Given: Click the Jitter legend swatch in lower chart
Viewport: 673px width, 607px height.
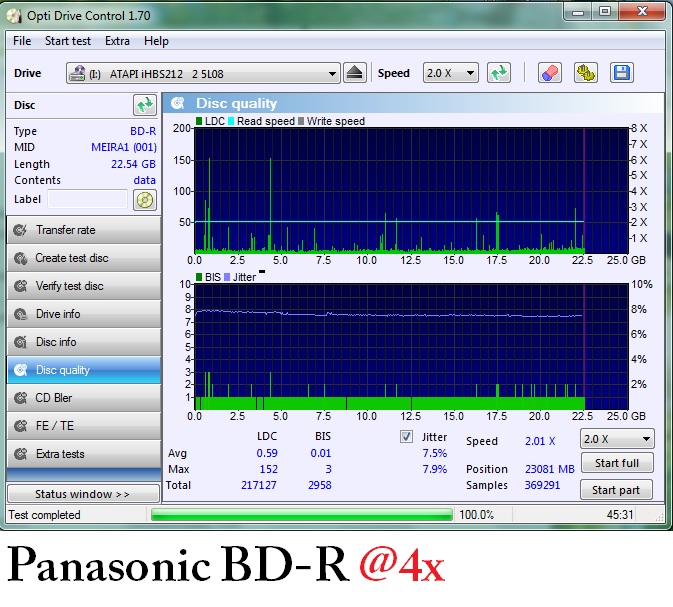Looking at the screenshot, I should click(227, 277).
